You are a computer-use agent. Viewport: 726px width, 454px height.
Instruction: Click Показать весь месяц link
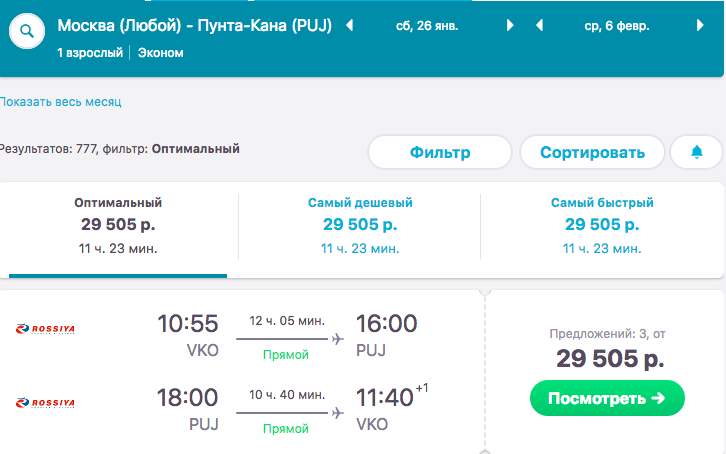click(x=60, y=102)
